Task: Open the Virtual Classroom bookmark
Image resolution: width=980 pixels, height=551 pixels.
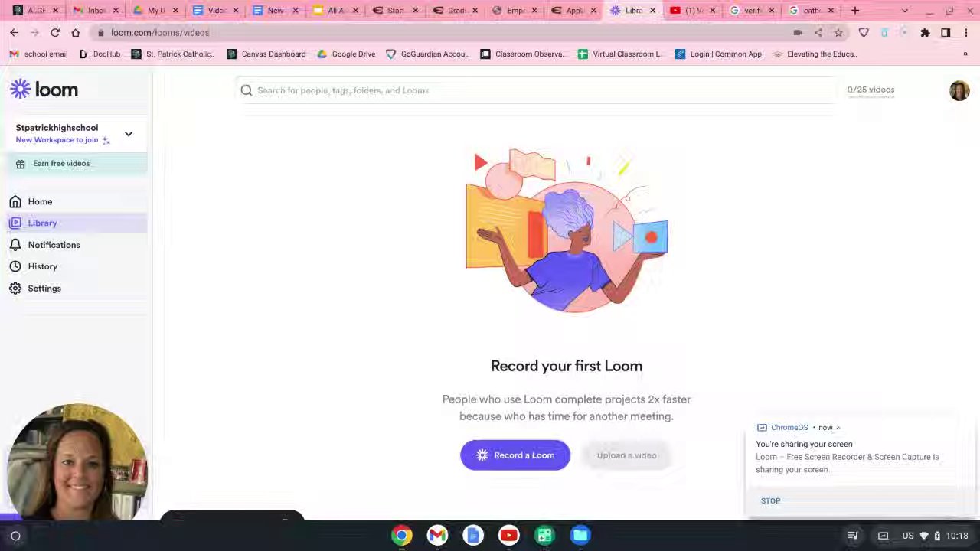Action: 621,54
